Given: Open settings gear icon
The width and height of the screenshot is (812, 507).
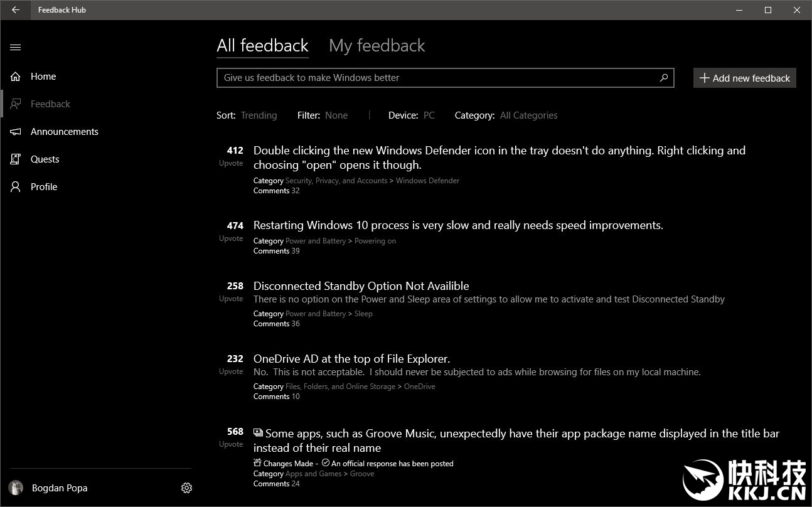Looking at the screenshot, I should click(186, 488).
